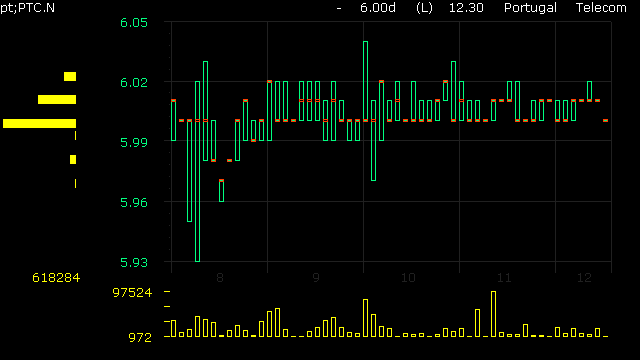Click the 6.02 price axis label

click(134, 82)
